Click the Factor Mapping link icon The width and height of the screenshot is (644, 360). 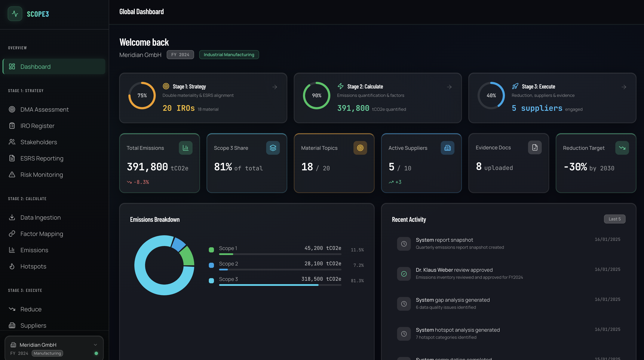(12, 234)
